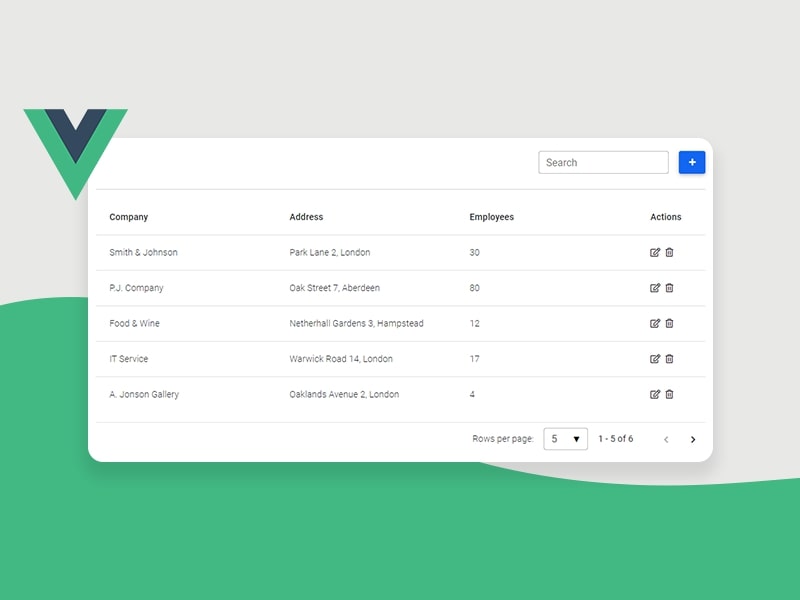Screen dimensions: 800x600
Task: Edit the P.J. Company row
Action: coord(655,288)
